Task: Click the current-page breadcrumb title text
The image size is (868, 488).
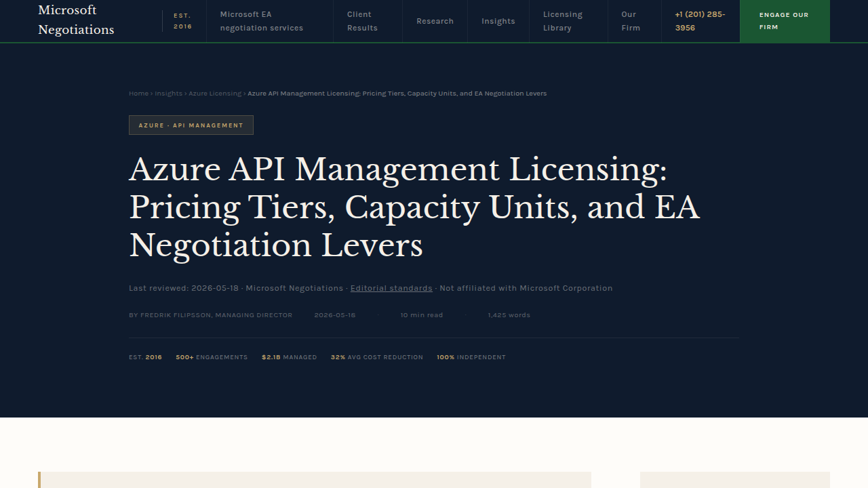Action: point(397,94)
